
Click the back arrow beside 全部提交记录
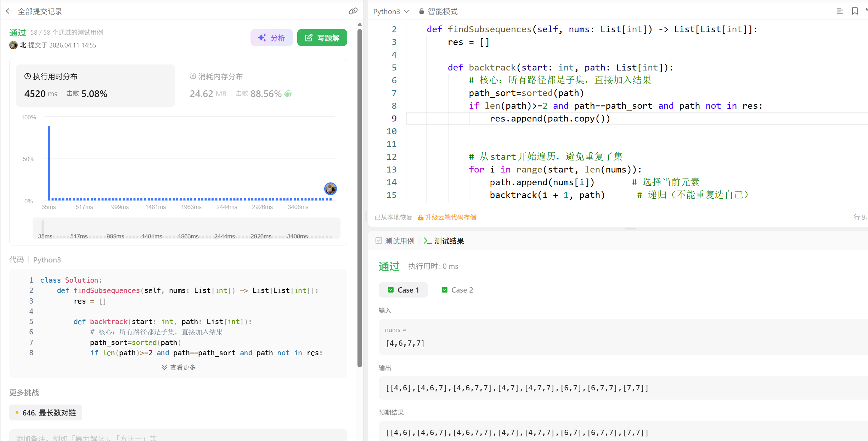[x=9, y=11]
